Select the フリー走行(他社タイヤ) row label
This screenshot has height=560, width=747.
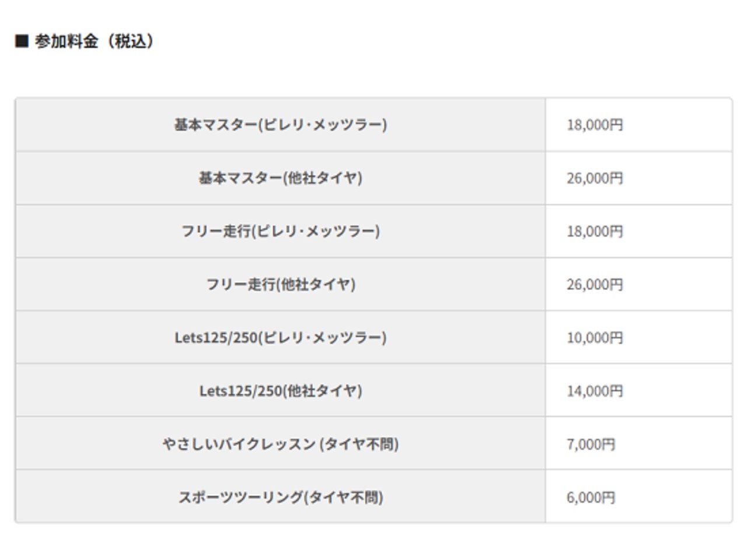(280, 284)
